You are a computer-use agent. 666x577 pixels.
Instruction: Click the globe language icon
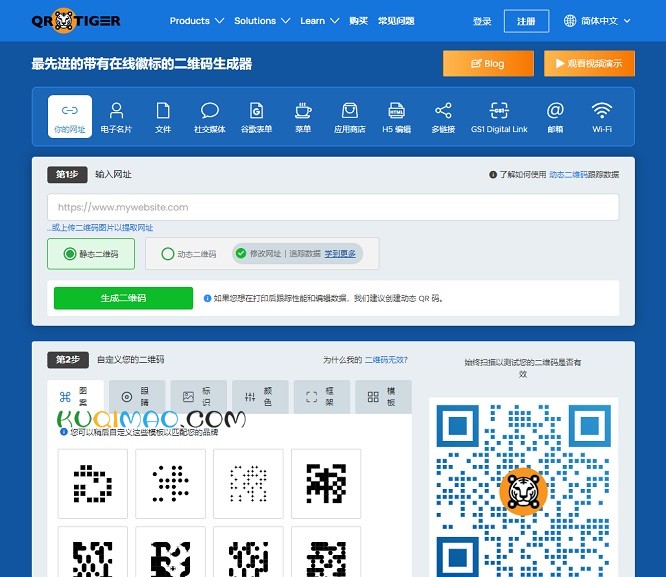[570, 20]
